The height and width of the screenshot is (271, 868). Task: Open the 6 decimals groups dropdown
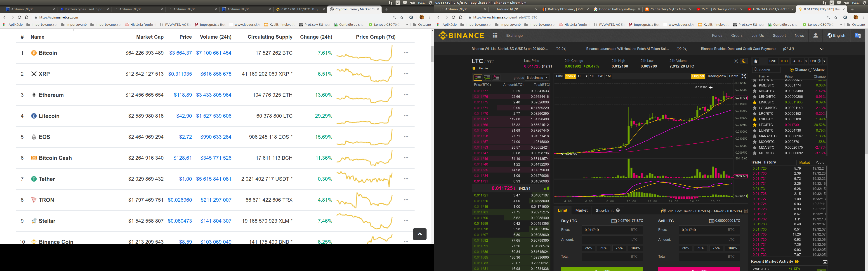point(537,78)
